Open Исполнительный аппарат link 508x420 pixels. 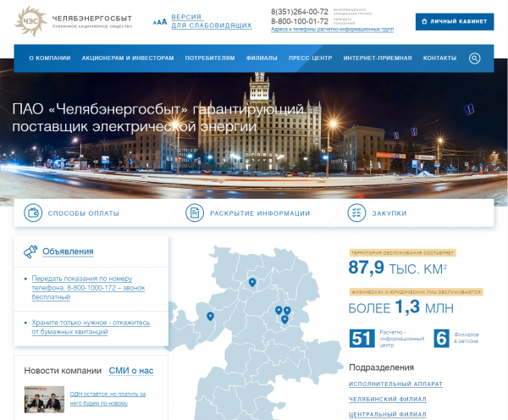click(395, 384)
